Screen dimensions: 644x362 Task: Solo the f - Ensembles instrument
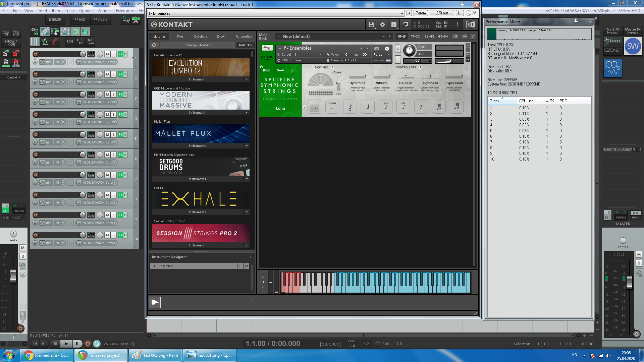click(398, 49)
